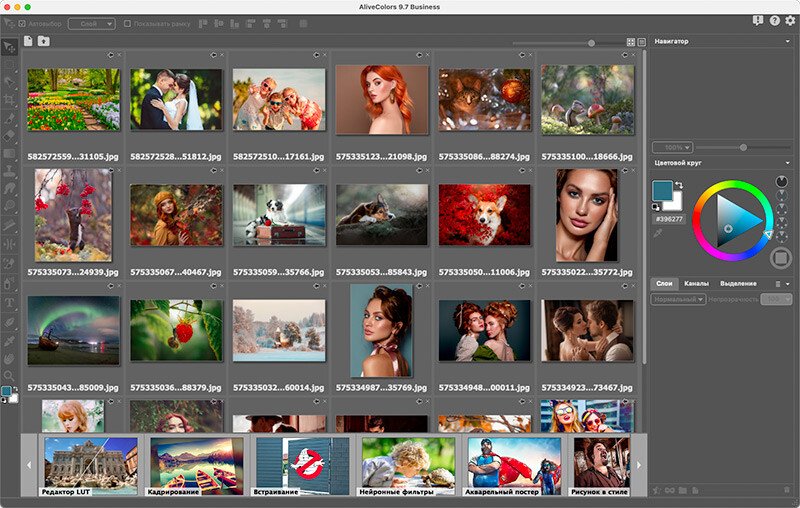The height and width of the screenshot is (508, 800).
Task: Enable the Показывать рамку checkbox
Action: [x=128, y=23]
